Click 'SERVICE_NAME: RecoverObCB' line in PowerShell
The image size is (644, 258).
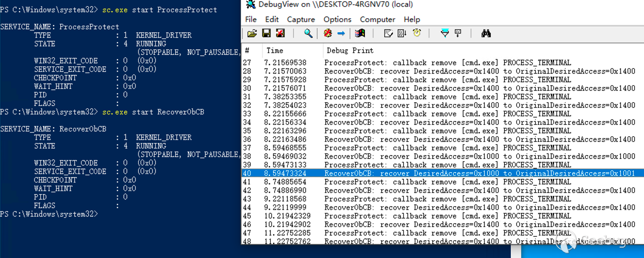[x=53, y=129]
